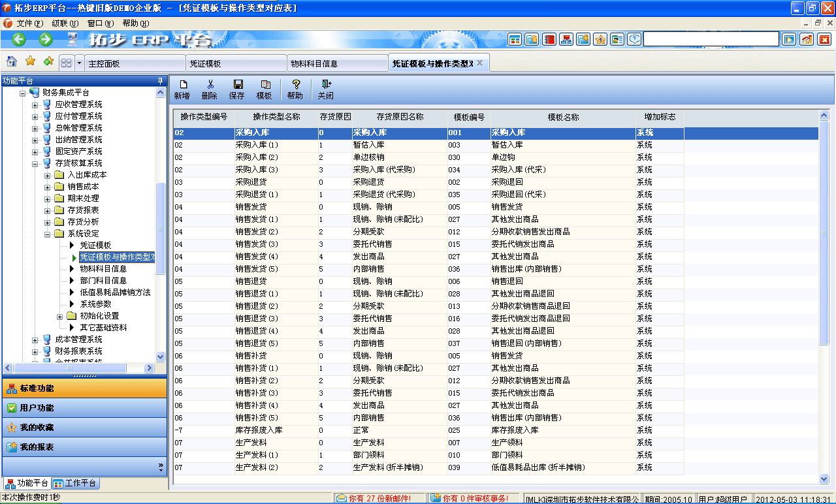Open the dropdown arrow beside the grid-view button

(x=80, y=63)
